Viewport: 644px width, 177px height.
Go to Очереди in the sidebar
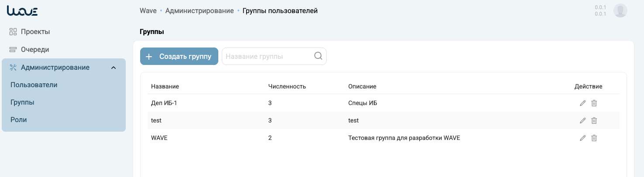tap(34, 50)
